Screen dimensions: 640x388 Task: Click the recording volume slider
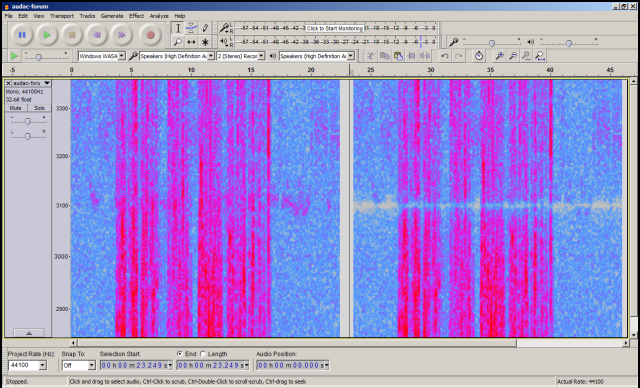click(x=491, y=42)
